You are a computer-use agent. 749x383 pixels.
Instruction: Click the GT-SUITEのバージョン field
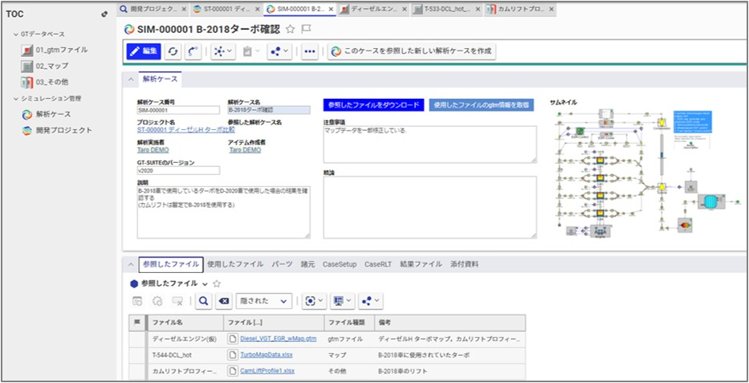[178, 170]
